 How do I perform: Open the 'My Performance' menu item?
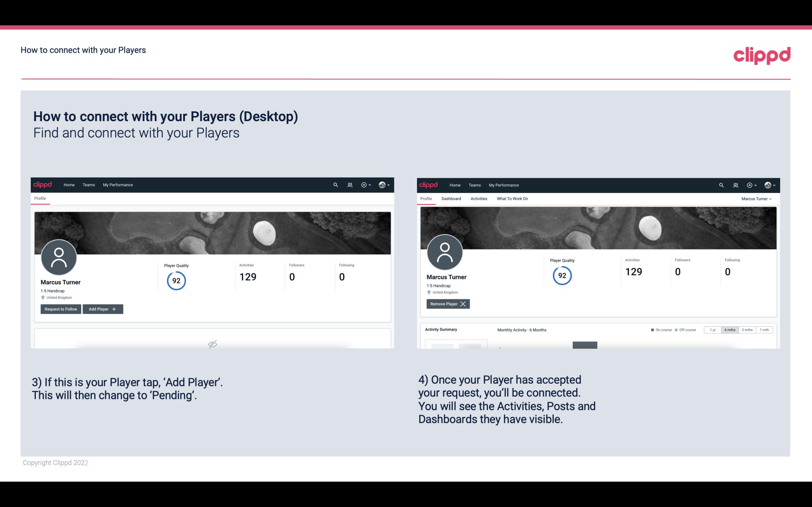(x=117, y=184)
